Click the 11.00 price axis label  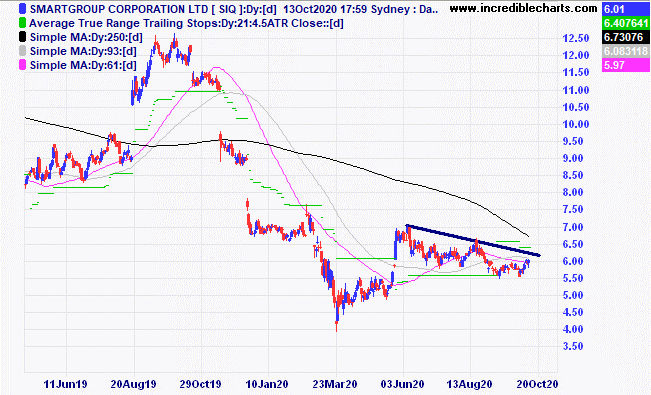coord(576,90)
